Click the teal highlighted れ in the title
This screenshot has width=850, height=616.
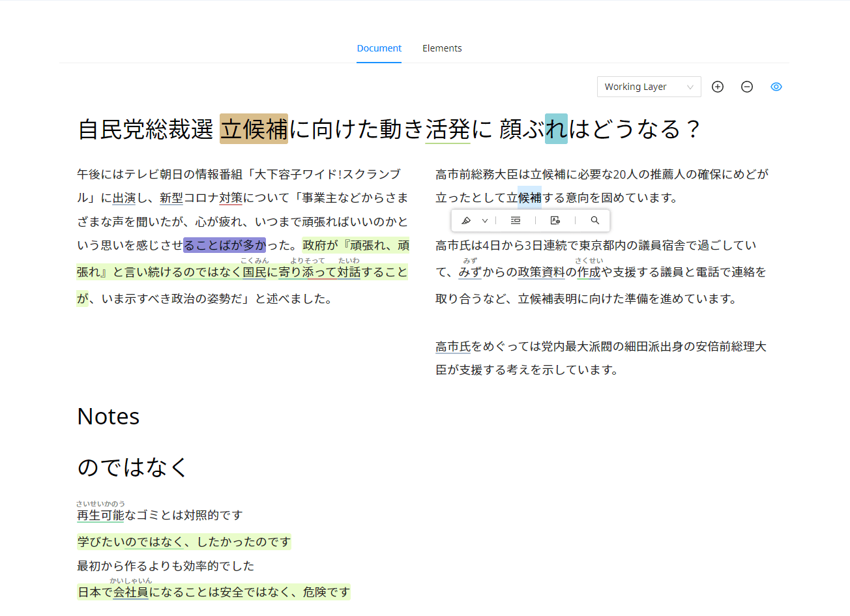(x=556, y=129)
